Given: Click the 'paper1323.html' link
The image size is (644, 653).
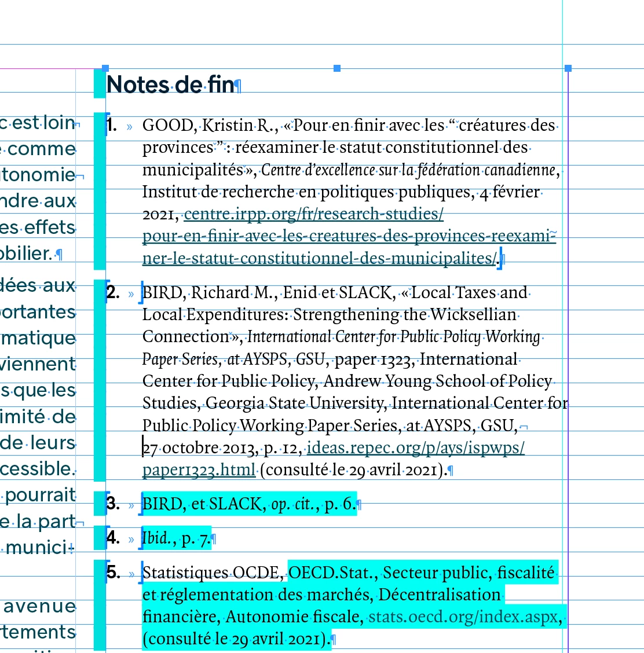Looking at the screenshot, I should coord(199,469).
